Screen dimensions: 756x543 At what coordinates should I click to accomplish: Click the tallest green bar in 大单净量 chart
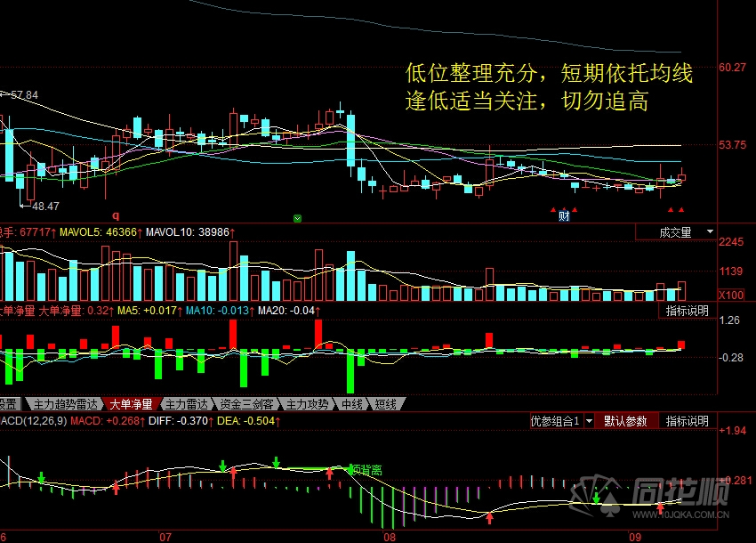click(x=350, y=370)
